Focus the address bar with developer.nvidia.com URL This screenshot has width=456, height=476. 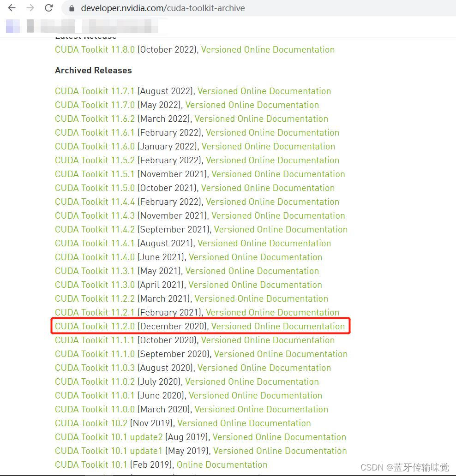pos(258,8)
